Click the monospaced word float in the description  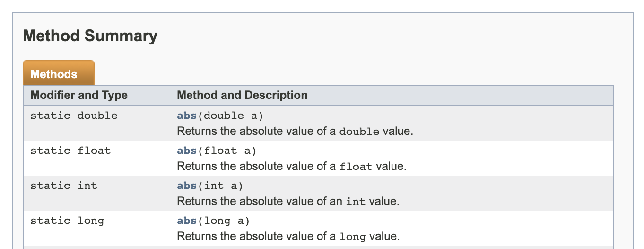click(356, 167)
